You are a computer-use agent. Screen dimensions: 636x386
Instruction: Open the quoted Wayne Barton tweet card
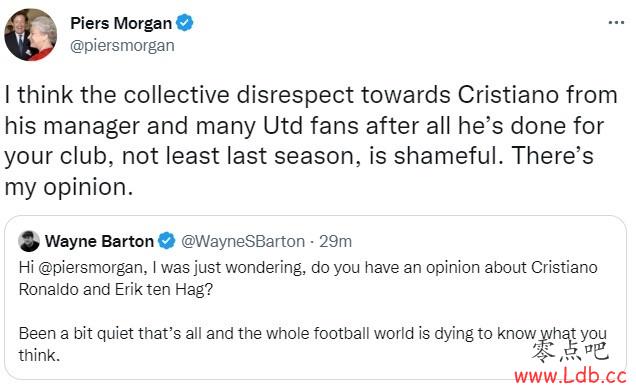(x=315, y=298)
